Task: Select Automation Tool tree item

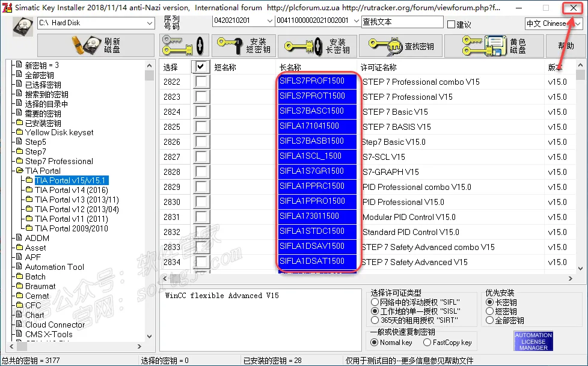Action: click(x=54, y=267)
